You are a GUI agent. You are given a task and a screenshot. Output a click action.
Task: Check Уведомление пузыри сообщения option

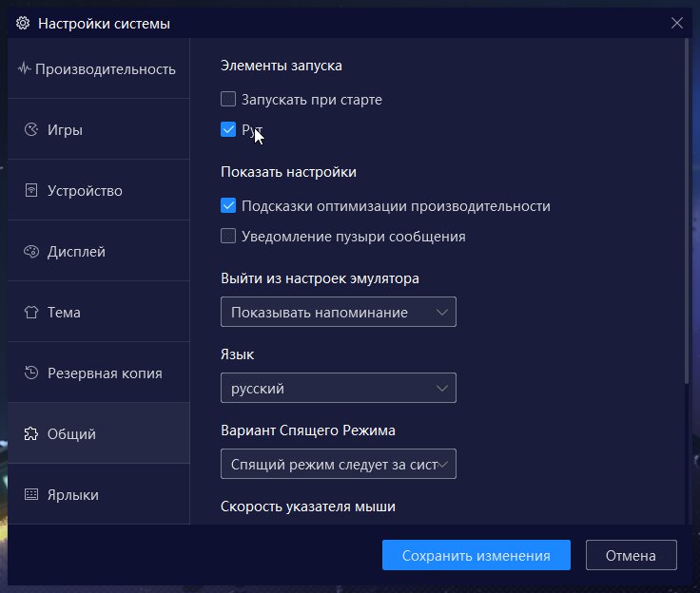tap(228, 236)
